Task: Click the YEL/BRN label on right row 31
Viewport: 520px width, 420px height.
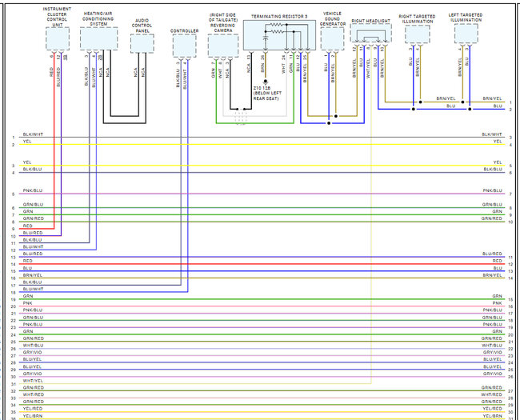Action: click(x=492, y=416)
